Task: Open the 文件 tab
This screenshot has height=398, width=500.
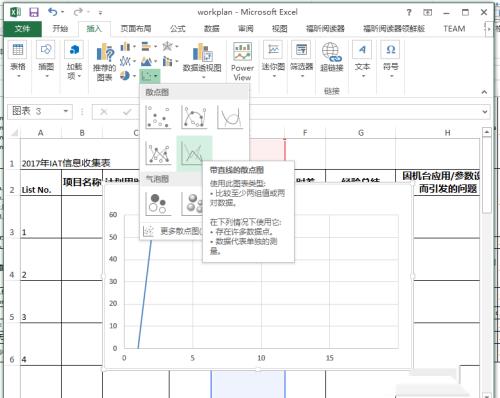Action: pyautogui.click(x=22, y=29)
